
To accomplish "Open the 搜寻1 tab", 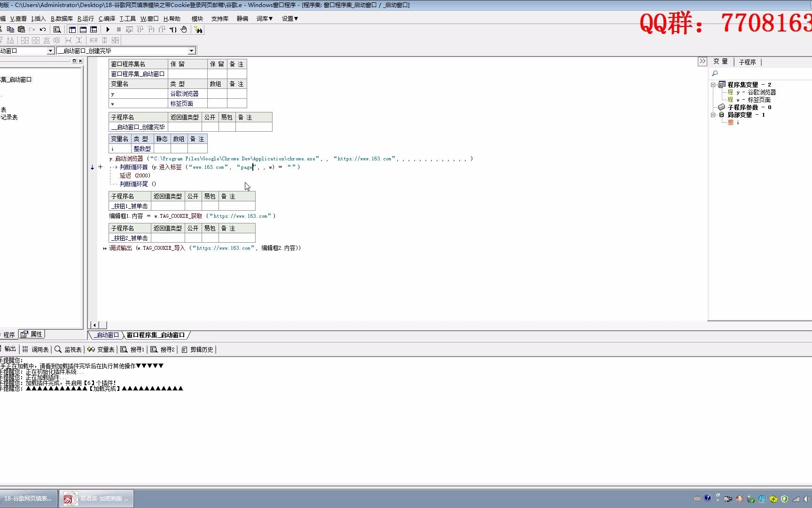I will tap(133, 349).
